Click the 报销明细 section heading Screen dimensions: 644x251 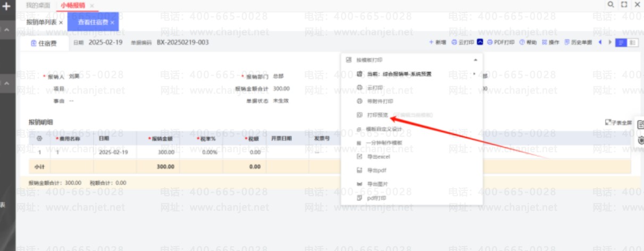[x=41, y=122]
